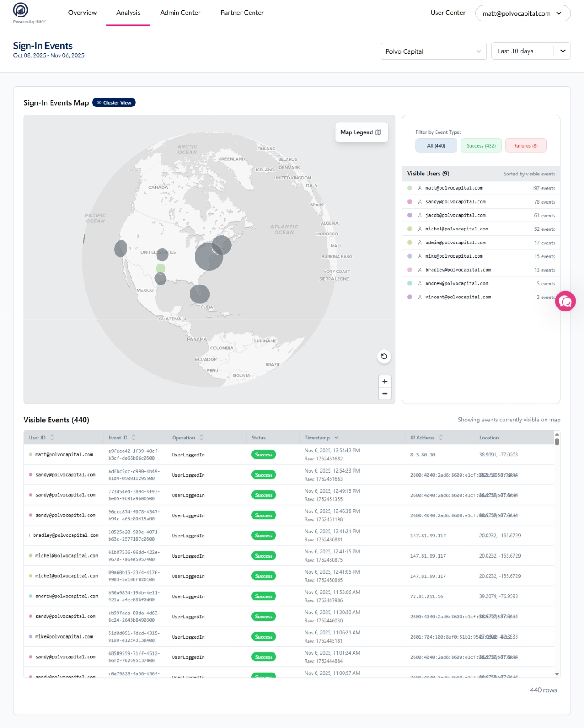Viewport: 584px width, 728px height.
Task: Switch to the Overview tab
Action: pos(82,13)
